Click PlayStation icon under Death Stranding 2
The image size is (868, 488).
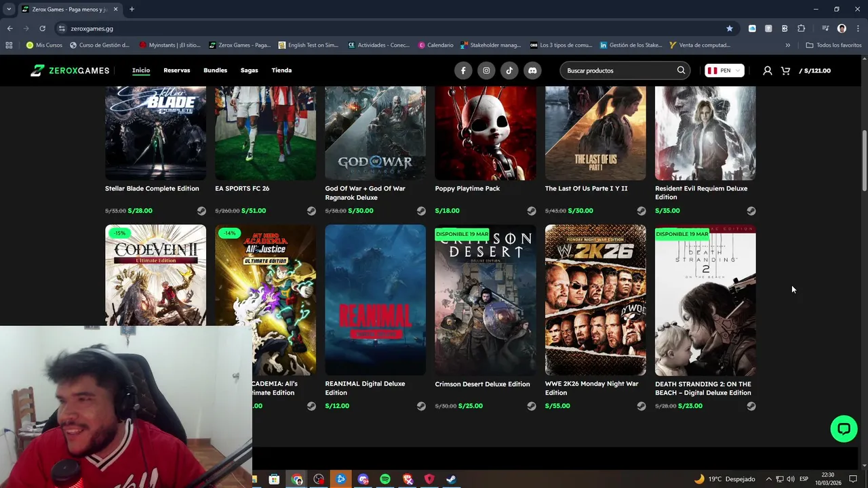coord(751,406)
